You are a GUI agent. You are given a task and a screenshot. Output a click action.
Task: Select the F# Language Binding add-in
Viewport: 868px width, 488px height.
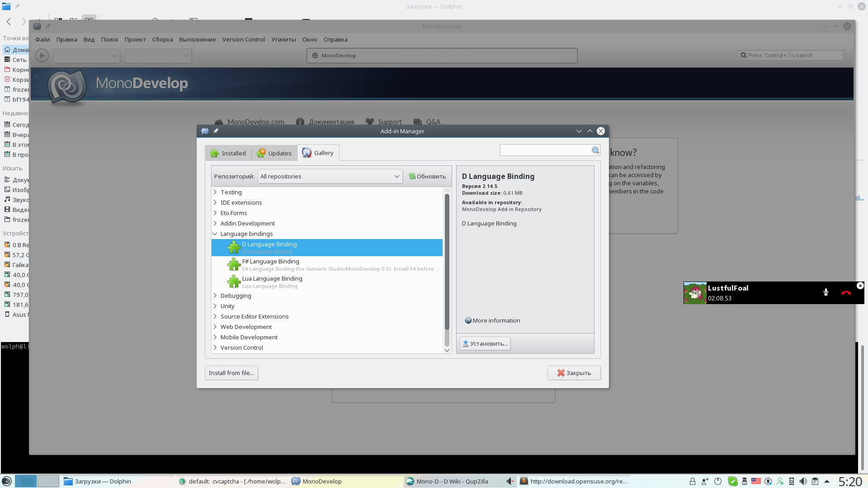pos(327,265)
